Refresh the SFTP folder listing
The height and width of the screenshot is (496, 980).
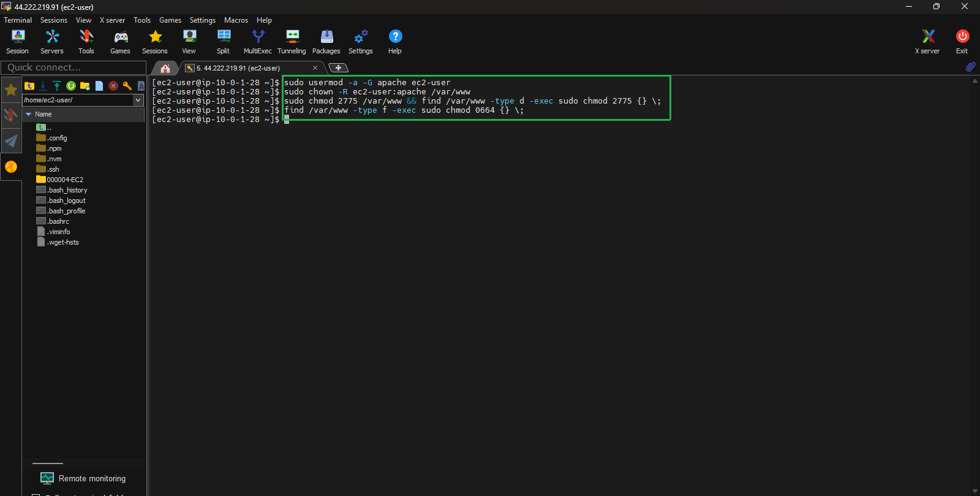(71, 86)
